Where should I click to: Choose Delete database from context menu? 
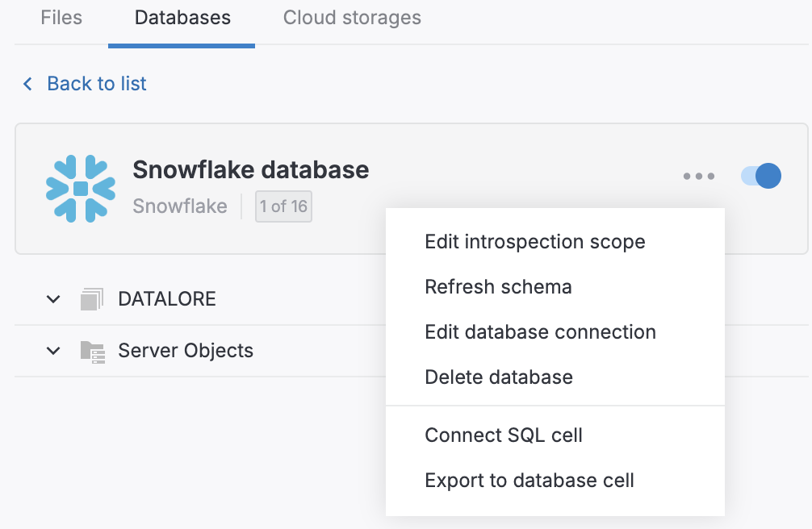click(499, 377)
